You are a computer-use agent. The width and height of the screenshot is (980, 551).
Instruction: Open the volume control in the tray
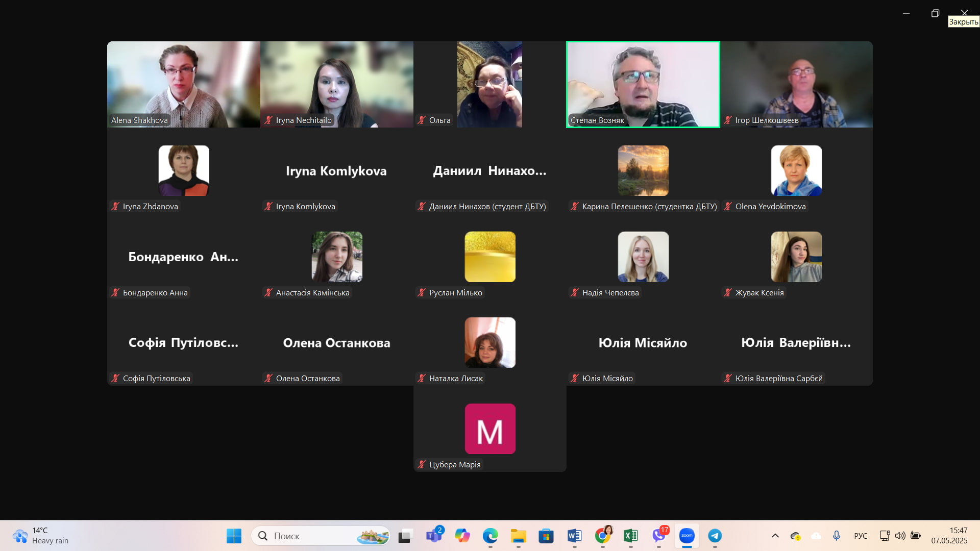[900, 536]
